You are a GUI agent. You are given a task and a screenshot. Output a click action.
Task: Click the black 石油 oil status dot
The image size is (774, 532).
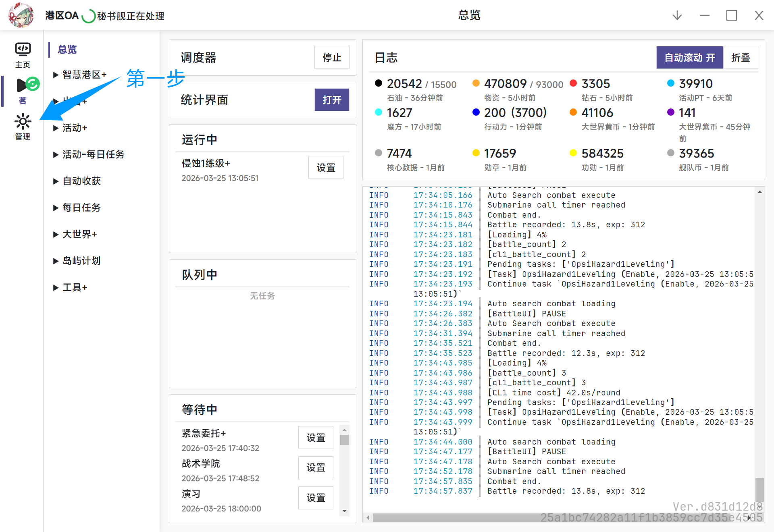(378, 83)
